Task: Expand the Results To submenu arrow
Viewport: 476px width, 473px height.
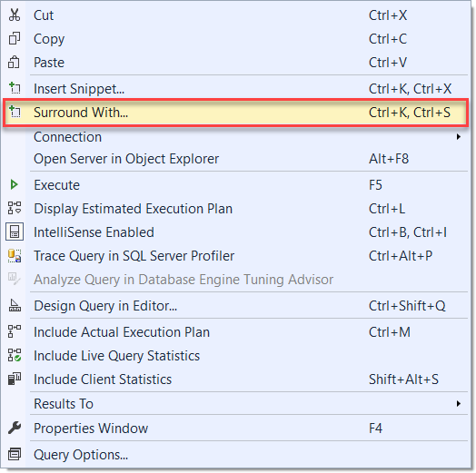Action: tap(459, 403)
